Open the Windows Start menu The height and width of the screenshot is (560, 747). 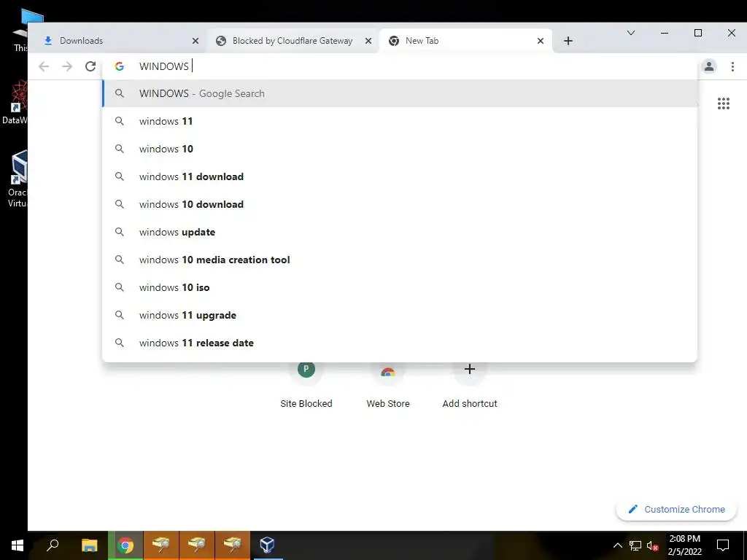(x=18, y=545)
